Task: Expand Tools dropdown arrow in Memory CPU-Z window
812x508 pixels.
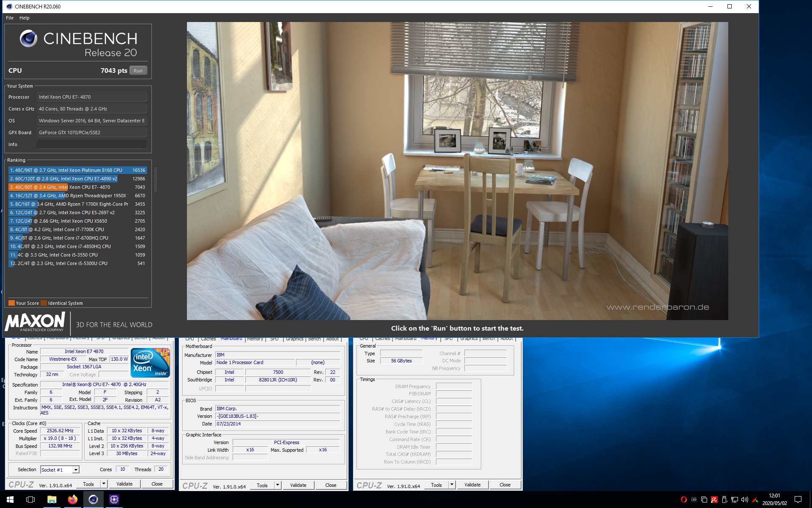Action: pyautogui.click(x=452, y=485)
